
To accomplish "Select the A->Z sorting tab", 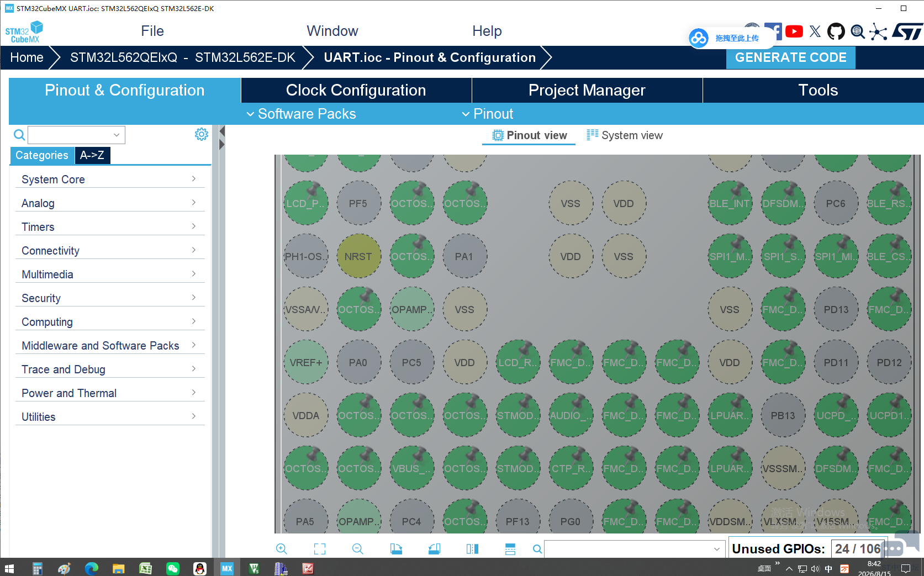I will (92, 155).
